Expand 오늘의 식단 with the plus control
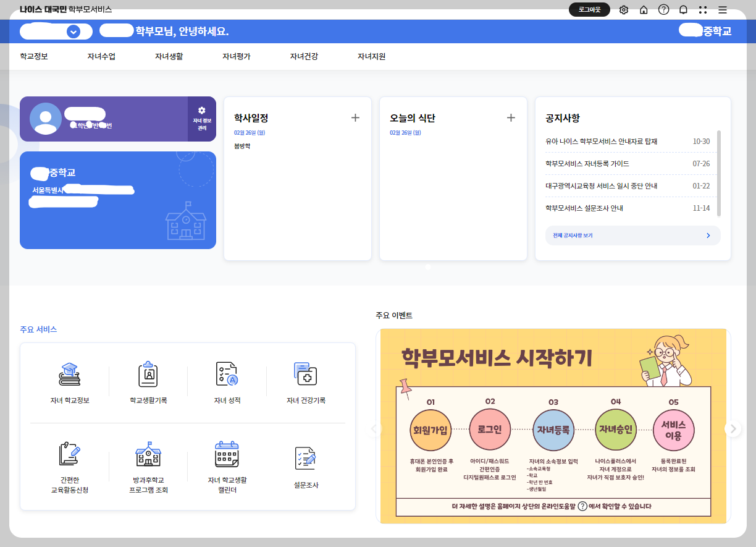The height and width of the screenshot is (547, 756). pos(511,117)
